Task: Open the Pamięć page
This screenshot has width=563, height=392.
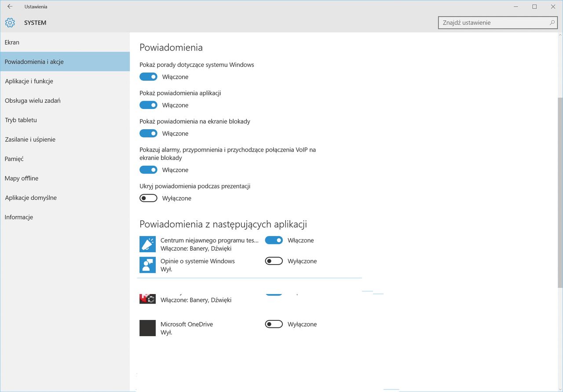Action: coord(65,159)
